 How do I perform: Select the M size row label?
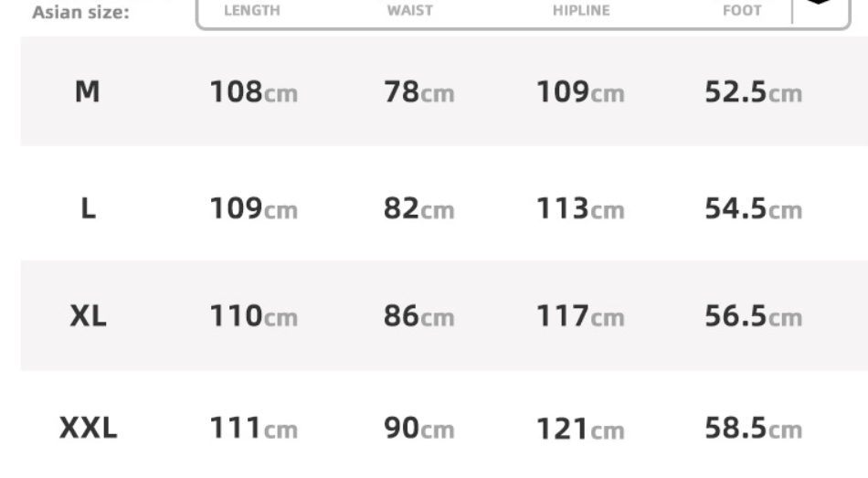click(87, 92)
